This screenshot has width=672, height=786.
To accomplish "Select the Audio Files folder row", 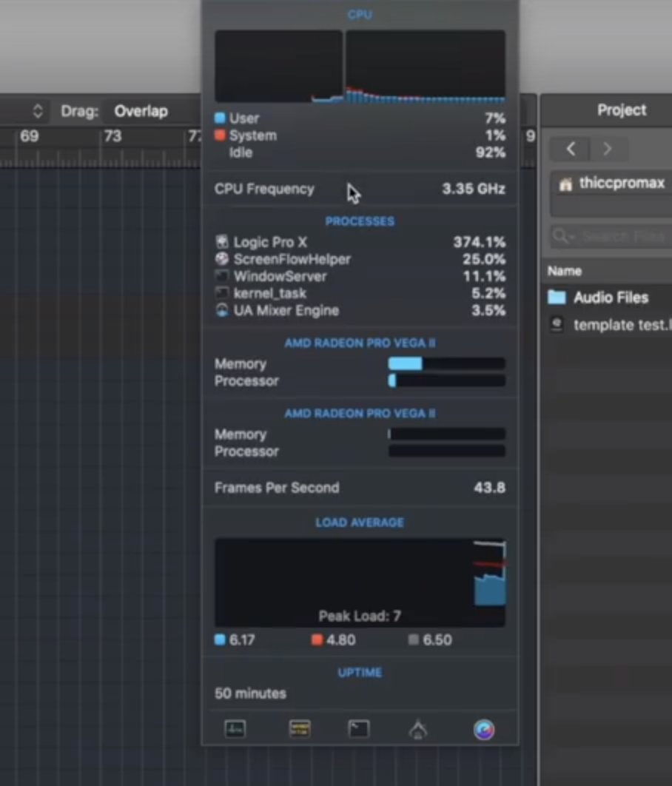I will click(608, 298).
